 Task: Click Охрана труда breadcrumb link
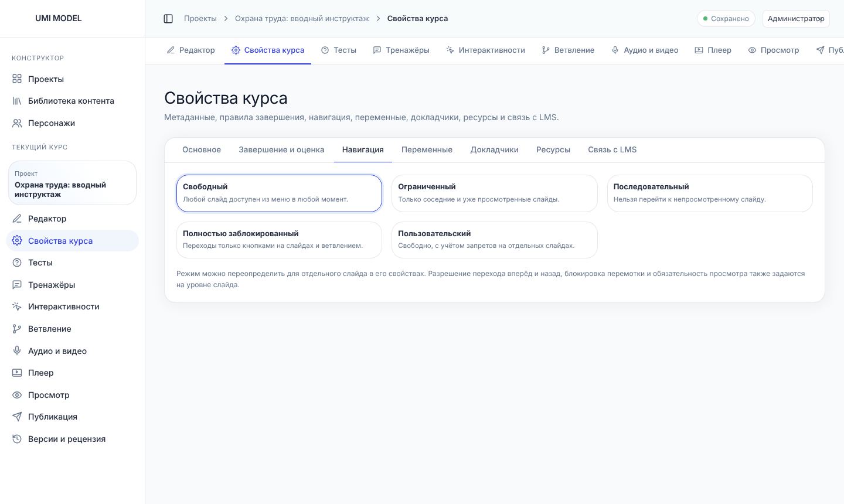click(302, 19)
